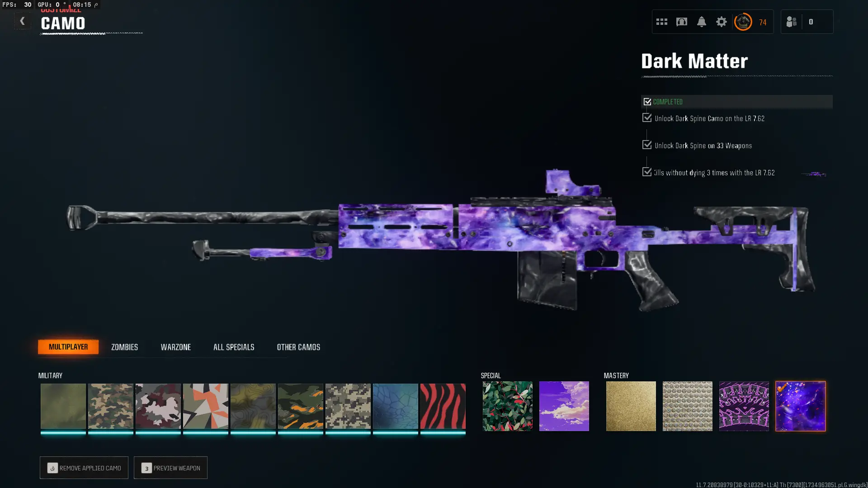Select the red tiger stripe military camo

tap(443, 406)
